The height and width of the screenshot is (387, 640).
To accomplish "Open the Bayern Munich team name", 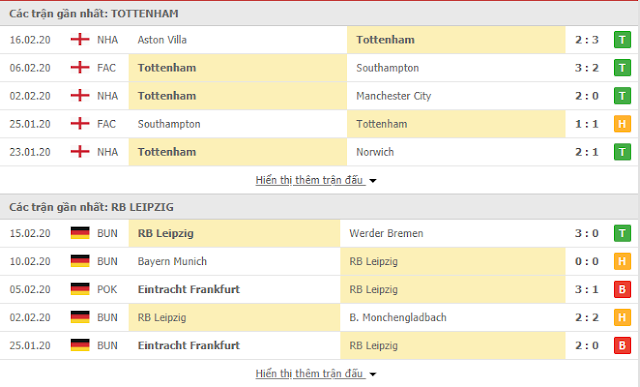I will tap(172, 261).
